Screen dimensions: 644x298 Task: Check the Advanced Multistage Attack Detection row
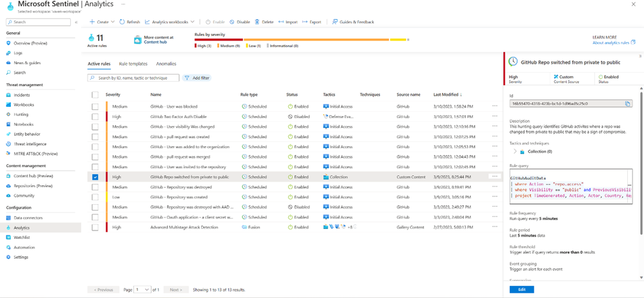95,227
